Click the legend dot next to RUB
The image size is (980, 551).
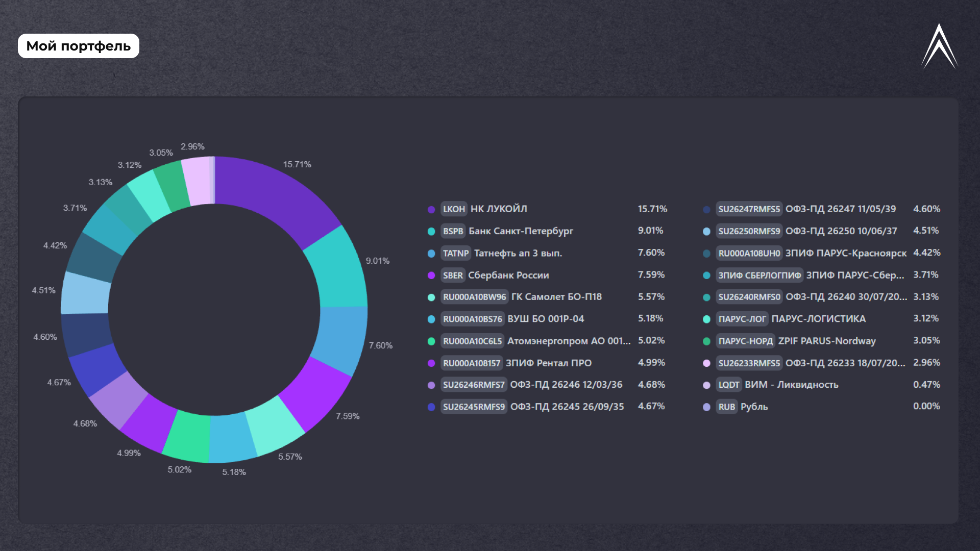pyautogui.click(x=706, y=407)
